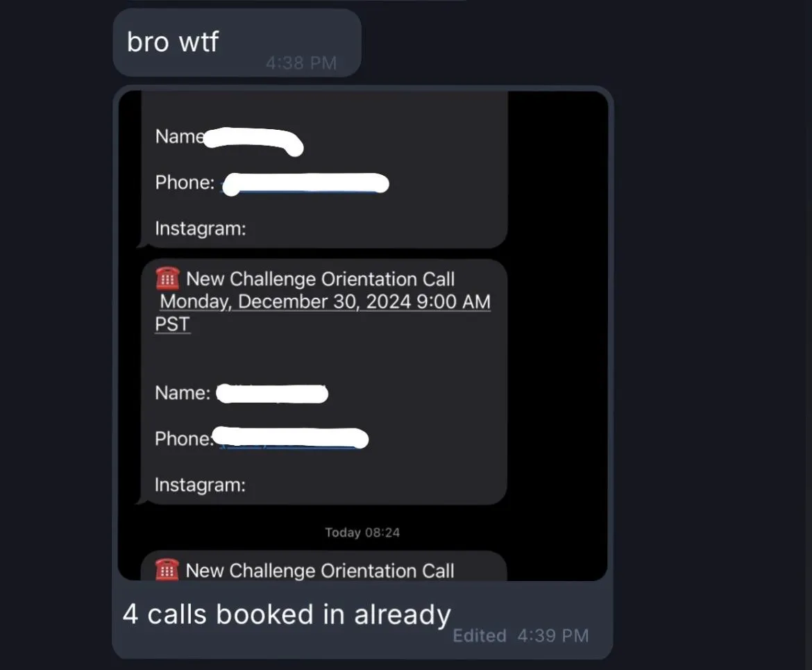Click the partially visible 'New Challenge Orientation Call' text at the bottom
The width and height of the screenshot is (812, 670).
coord(319,571)
